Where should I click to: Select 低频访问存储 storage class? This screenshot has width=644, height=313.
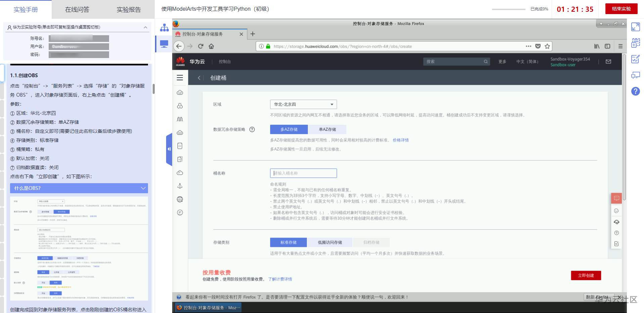(330, 242)
